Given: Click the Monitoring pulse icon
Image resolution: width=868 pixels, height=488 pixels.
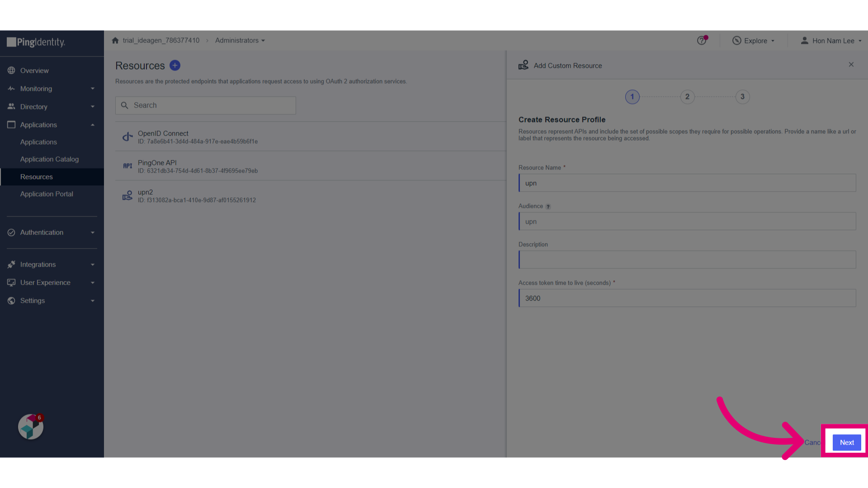Looking at the screenshot, I should (11, 89).
